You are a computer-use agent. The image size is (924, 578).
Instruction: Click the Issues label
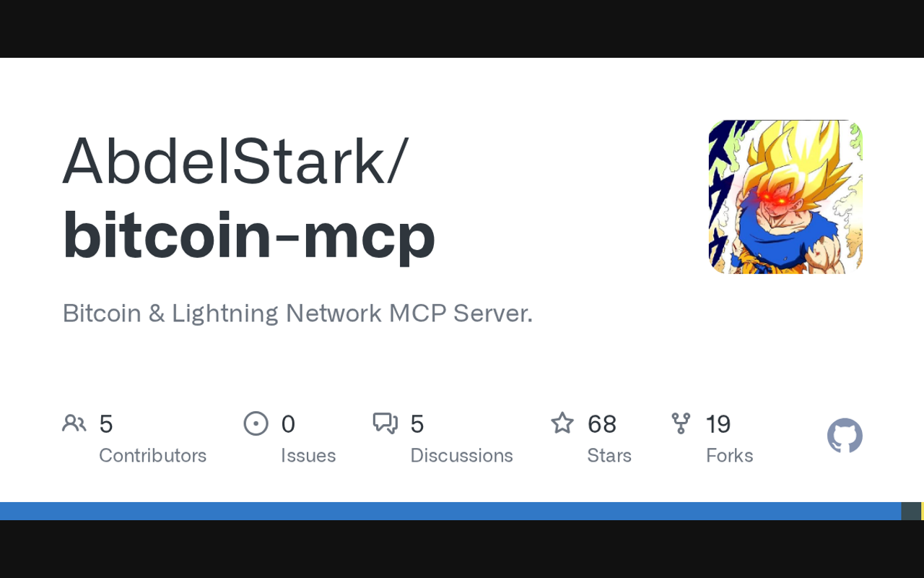(308, 455)
